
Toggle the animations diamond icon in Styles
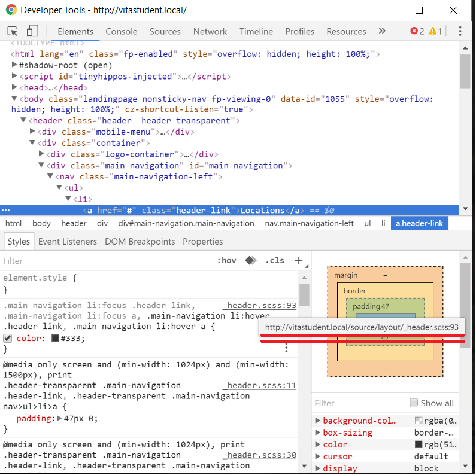(250, 260)
